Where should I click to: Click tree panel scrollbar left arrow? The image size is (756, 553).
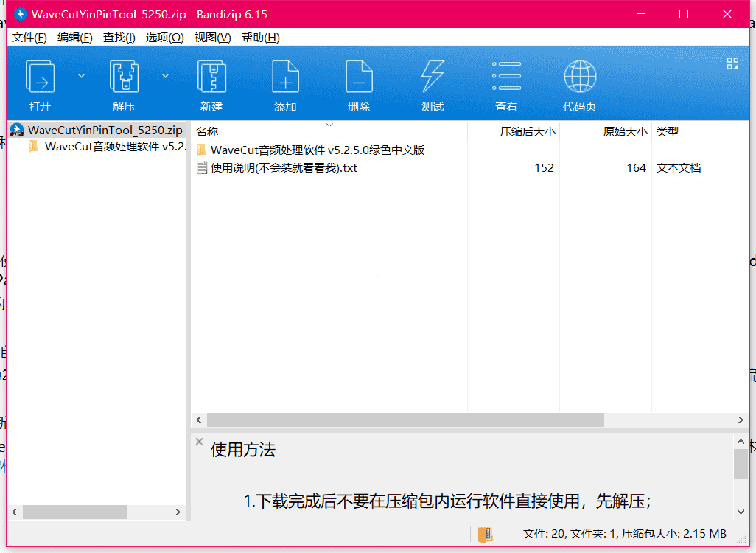[x=15, y=512]
